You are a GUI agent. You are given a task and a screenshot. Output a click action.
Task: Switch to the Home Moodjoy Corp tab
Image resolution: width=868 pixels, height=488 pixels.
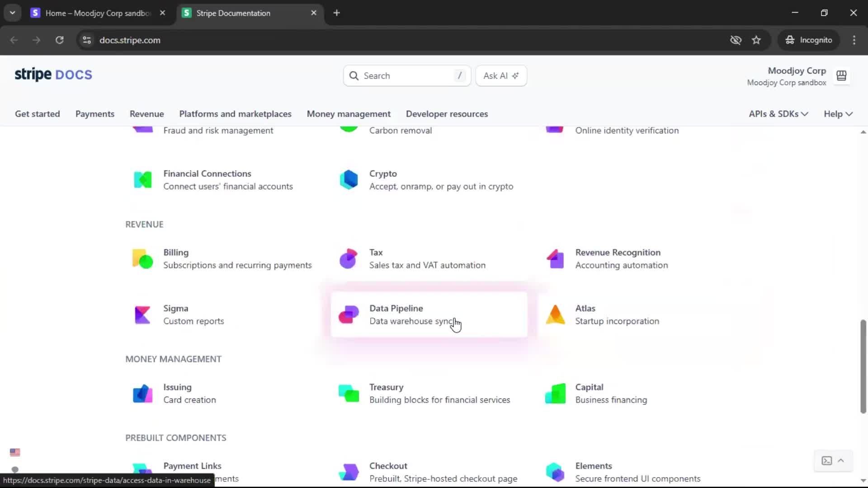pyautogui.click(x=97, y=13)
